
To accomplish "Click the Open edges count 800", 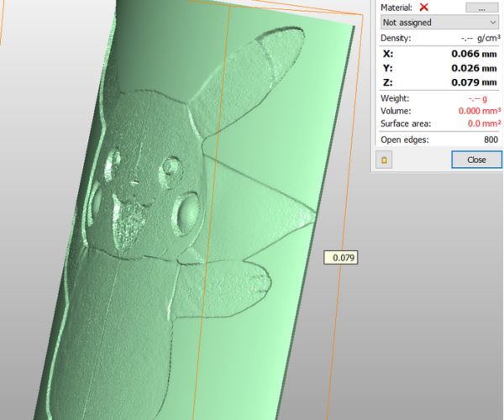I will coord(491,139).
